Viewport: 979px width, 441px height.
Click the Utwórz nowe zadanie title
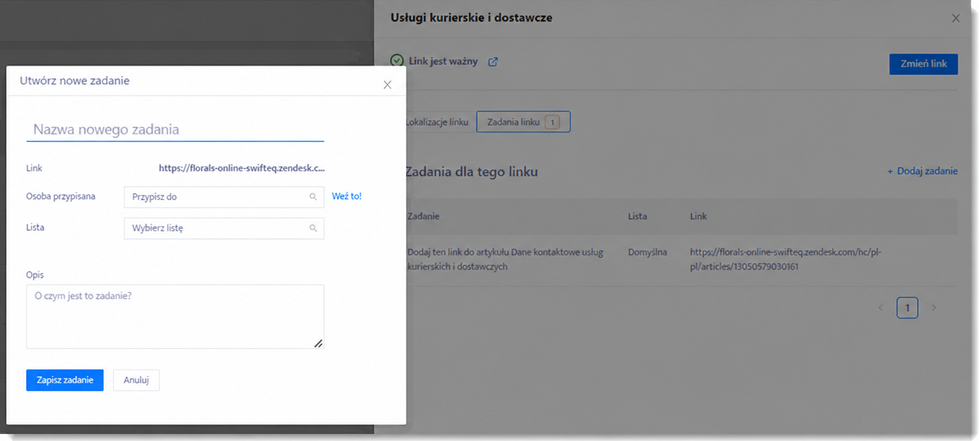tap(75, 81)
